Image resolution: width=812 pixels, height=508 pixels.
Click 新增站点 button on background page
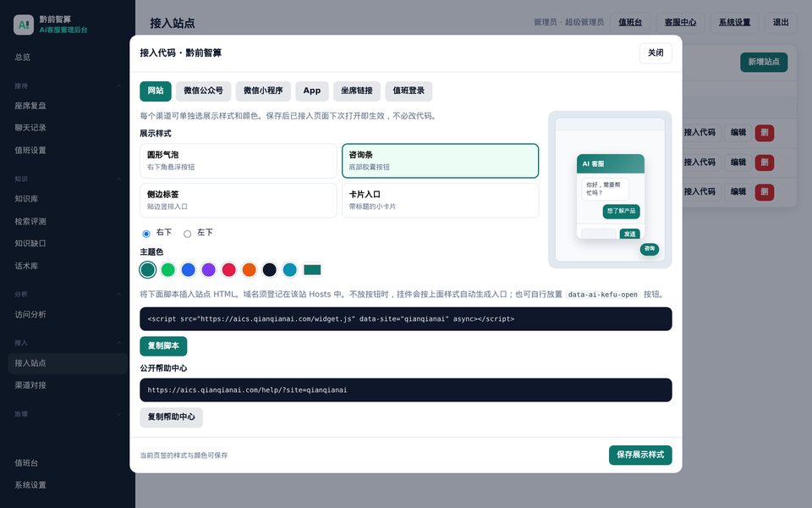click(764, 62)
